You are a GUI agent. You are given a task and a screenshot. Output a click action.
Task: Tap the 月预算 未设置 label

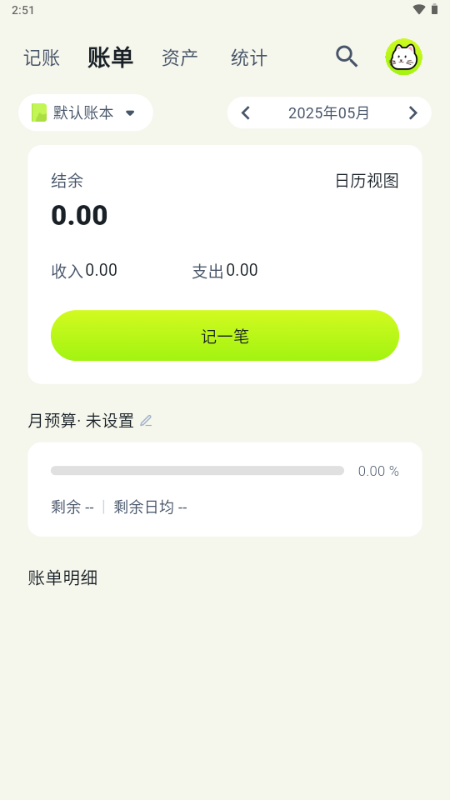pyautogui.click(x=81, y=421)
